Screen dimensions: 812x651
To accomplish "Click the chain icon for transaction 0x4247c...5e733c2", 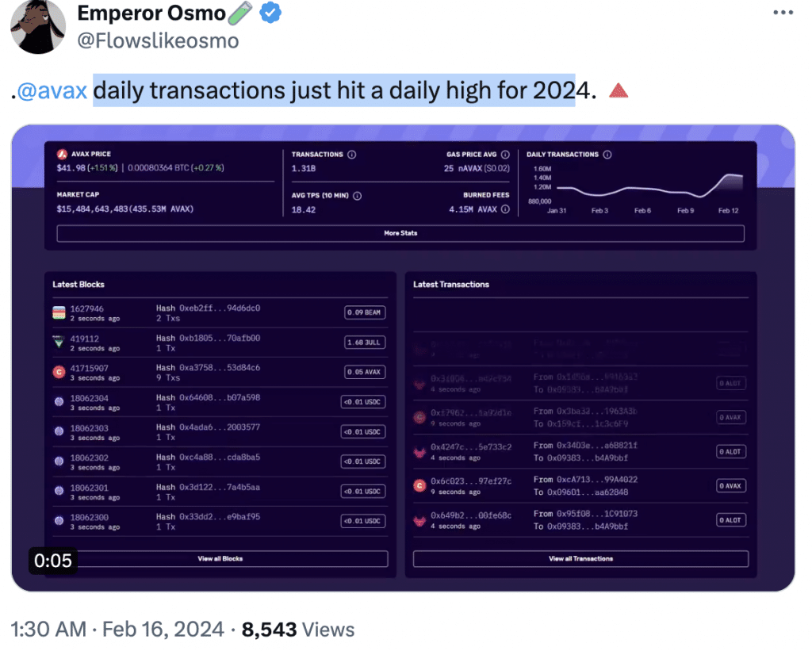I will pos(419,452).
